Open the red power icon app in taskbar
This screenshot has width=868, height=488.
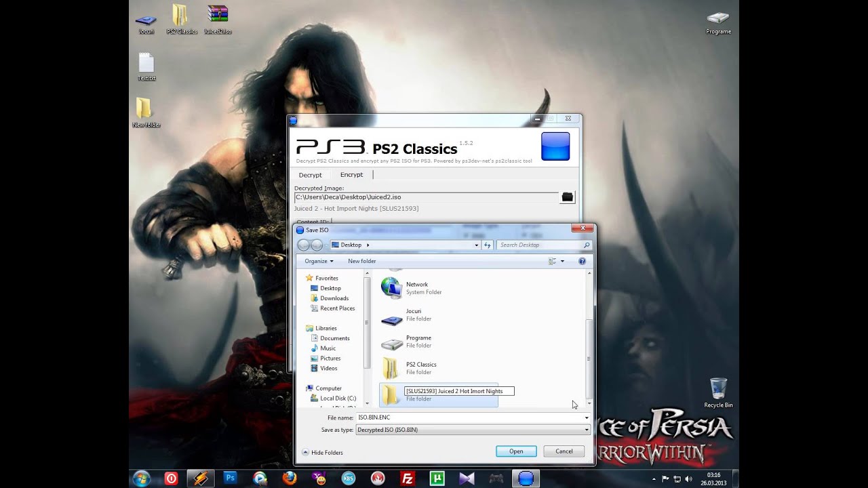coord(171,478)
